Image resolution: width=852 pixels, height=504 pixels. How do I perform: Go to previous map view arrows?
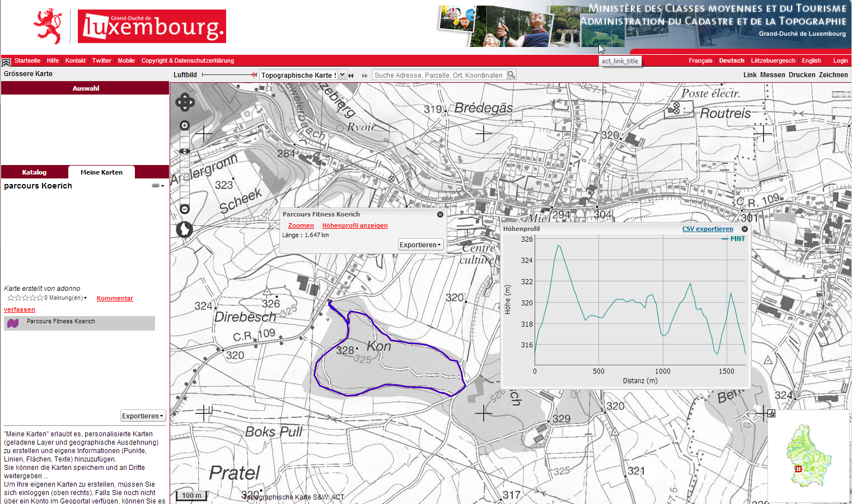[351, 76]
